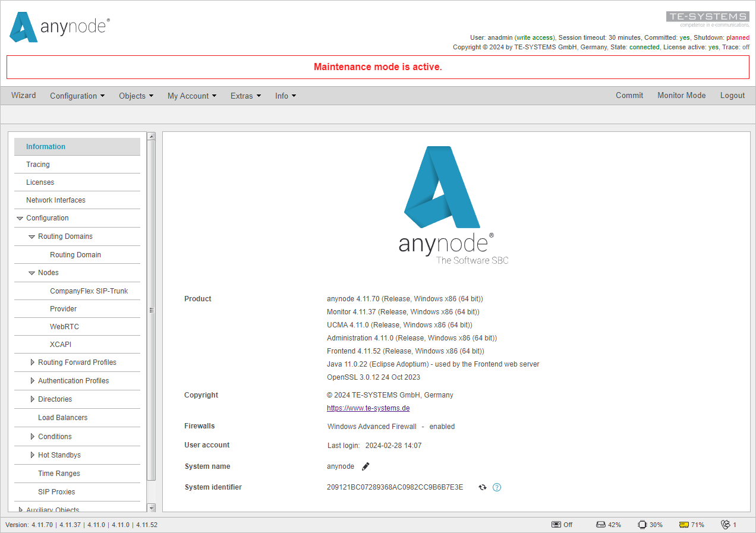756x533 pixels.
Task: Expand the Directories section
Action: pos(33,399)
